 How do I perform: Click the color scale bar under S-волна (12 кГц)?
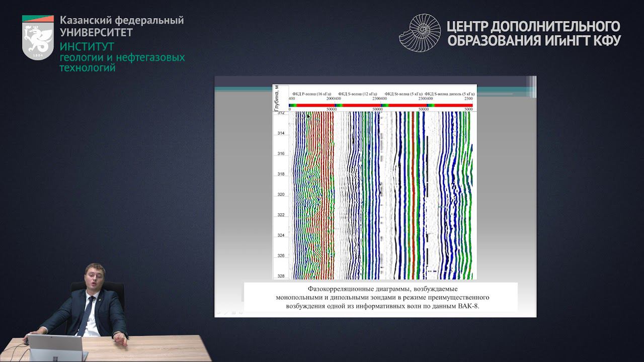(358, 105)
